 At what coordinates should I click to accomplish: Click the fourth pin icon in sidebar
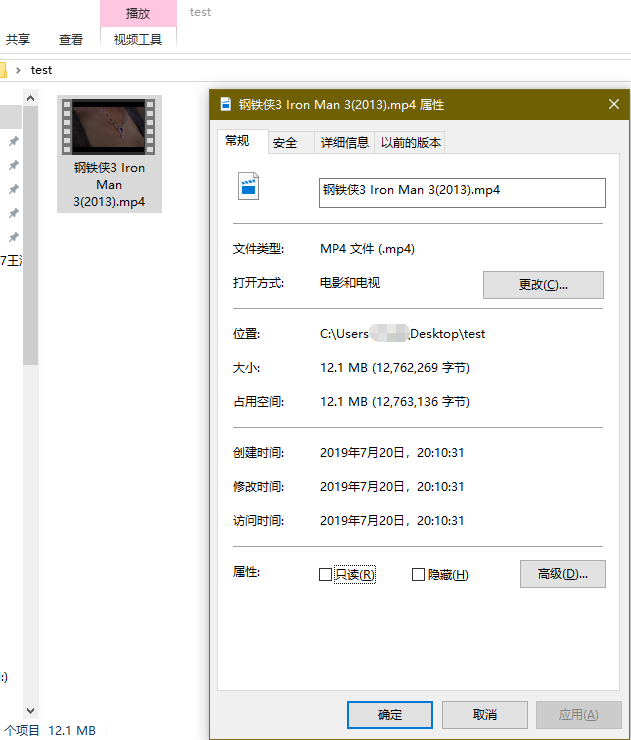pos(14,213)
